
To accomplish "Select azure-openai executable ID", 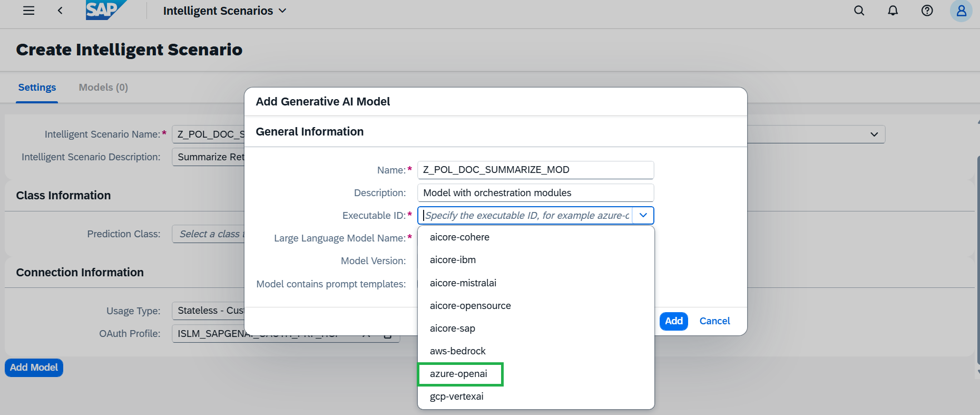I will coord(536,374).
